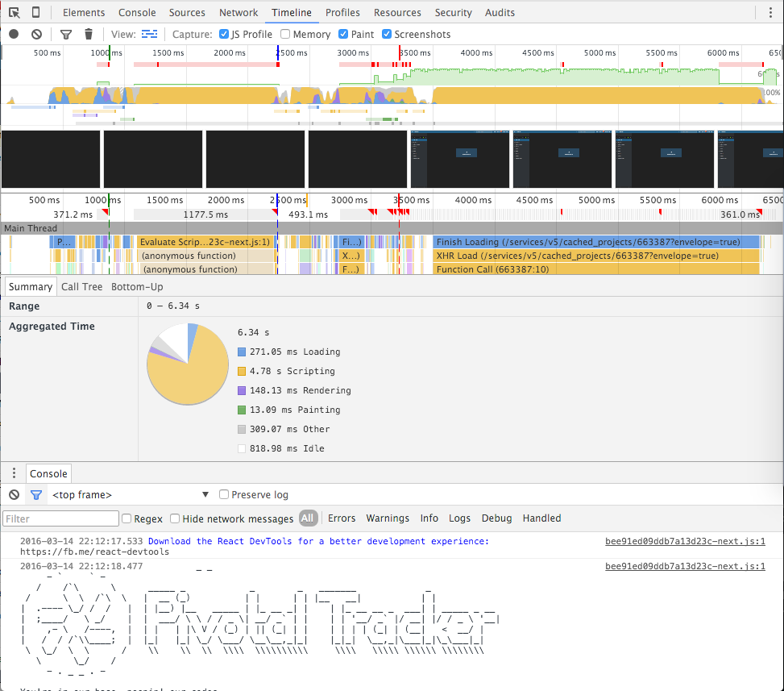Click the gray Other legend swatch

click(242, 429)
